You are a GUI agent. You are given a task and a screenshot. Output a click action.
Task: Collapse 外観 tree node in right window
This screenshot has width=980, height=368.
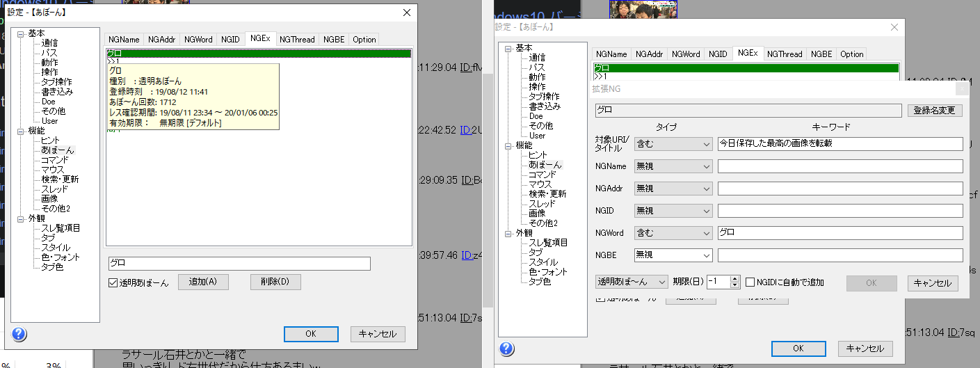click(x=508, y=233)
